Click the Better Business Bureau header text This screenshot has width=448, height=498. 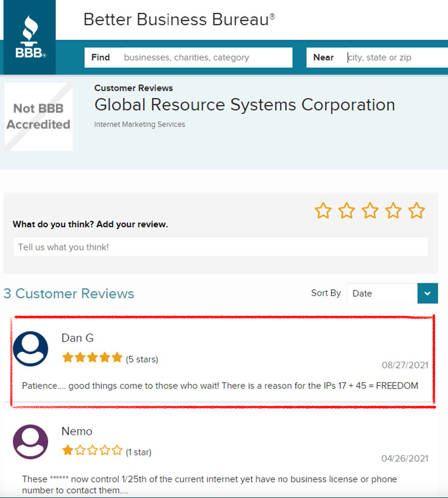pyautogui.click(x=179, y=20)
